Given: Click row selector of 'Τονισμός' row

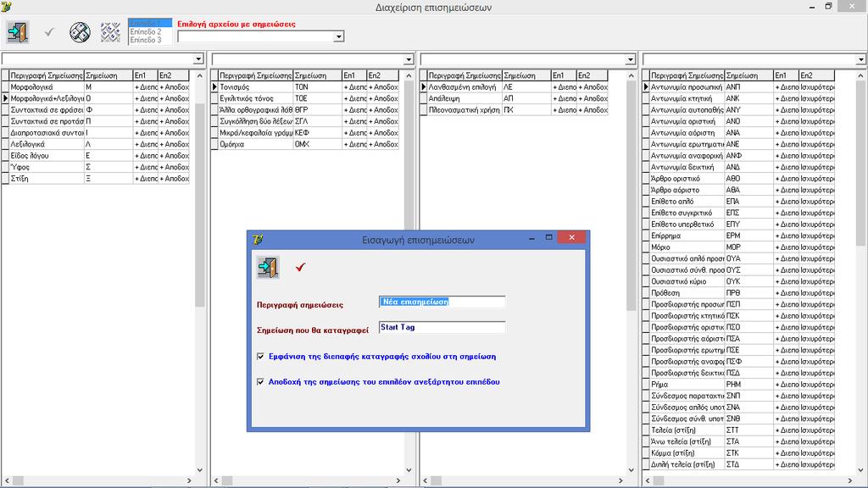Looking at the screenshot, I should pyautogui.click(x=214, y=87).
